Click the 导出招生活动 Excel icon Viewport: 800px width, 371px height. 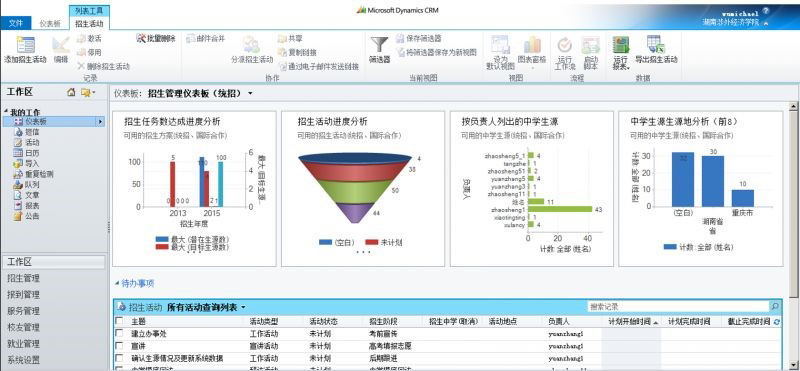pyautogui.click(x=656, y=44)
